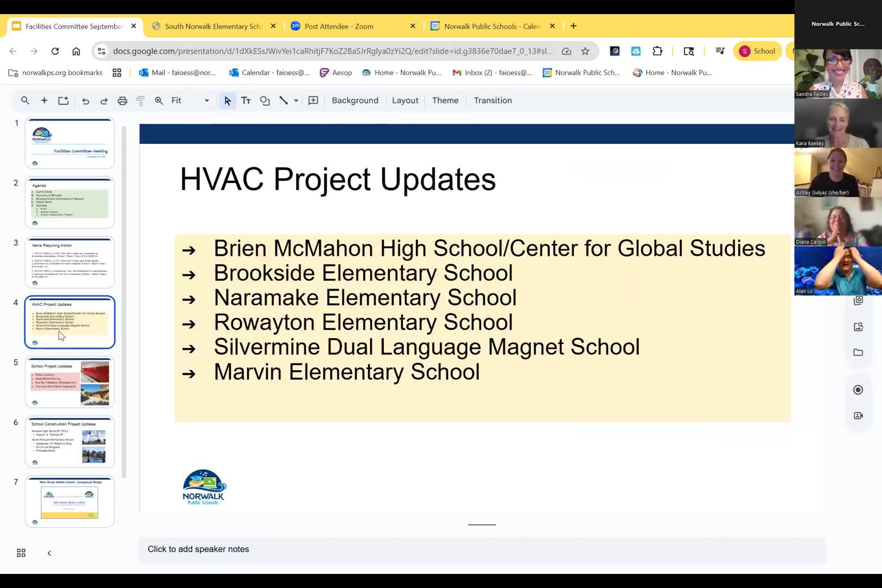Image resolution: width=882 pixels, height=588 pixels.
Task: Open the Fit zoom level dropdown
Action: [207, 100]
